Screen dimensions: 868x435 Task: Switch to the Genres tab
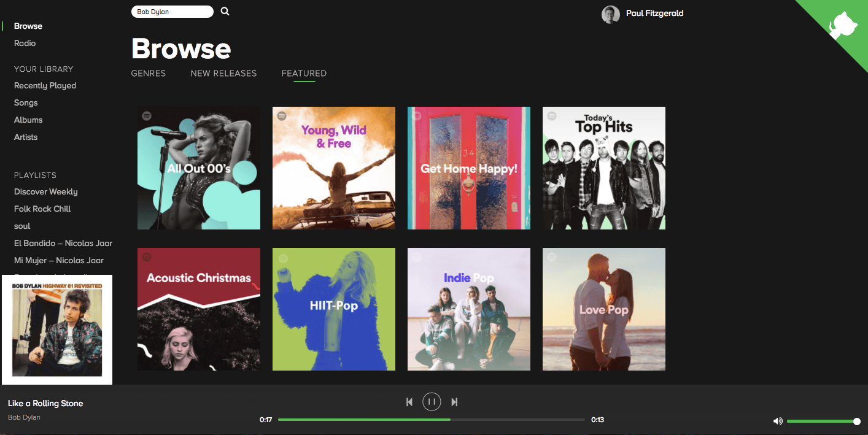(149, 73)
